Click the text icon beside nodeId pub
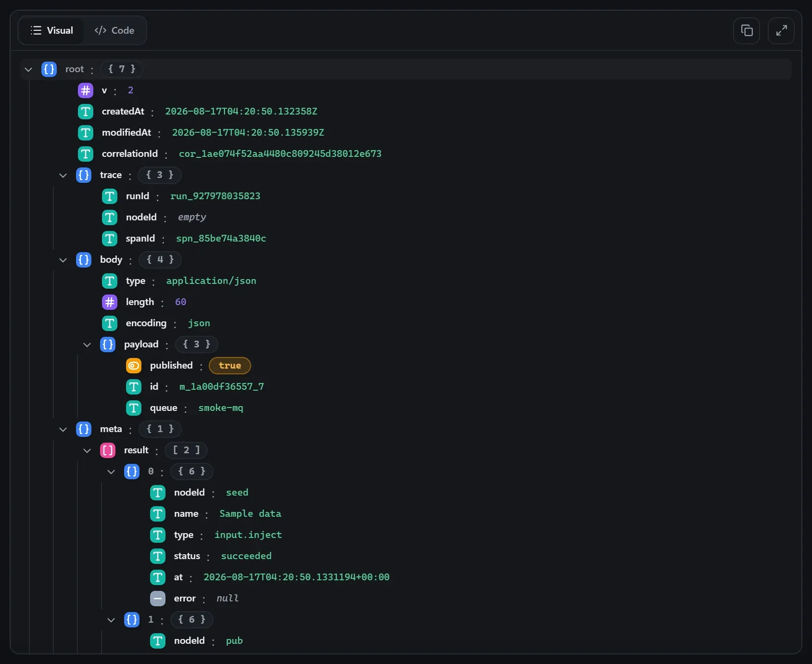 point(158,641)
